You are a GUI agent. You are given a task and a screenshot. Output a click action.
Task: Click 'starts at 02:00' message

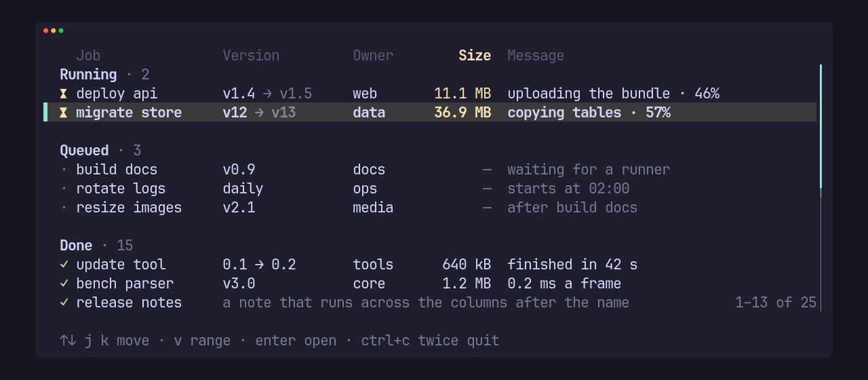point(568,189)
